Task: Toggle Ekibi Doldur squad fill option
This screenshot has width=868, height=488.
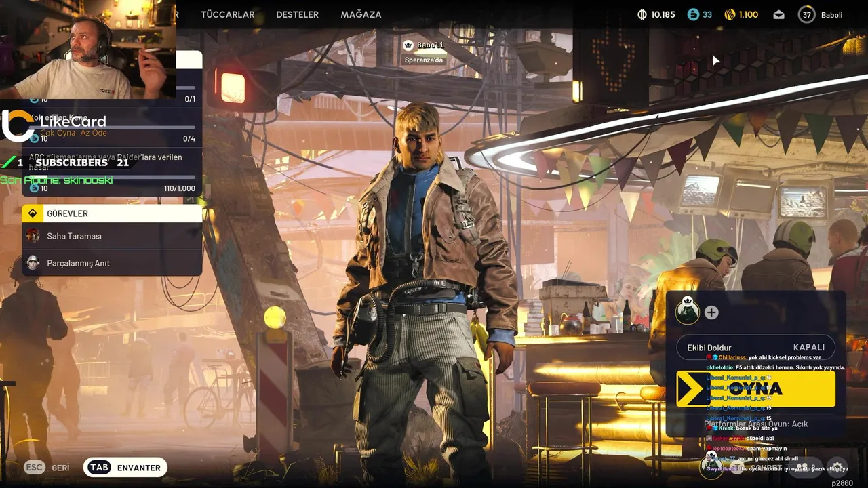Action: pyautogui.click(x=755, y=348)
